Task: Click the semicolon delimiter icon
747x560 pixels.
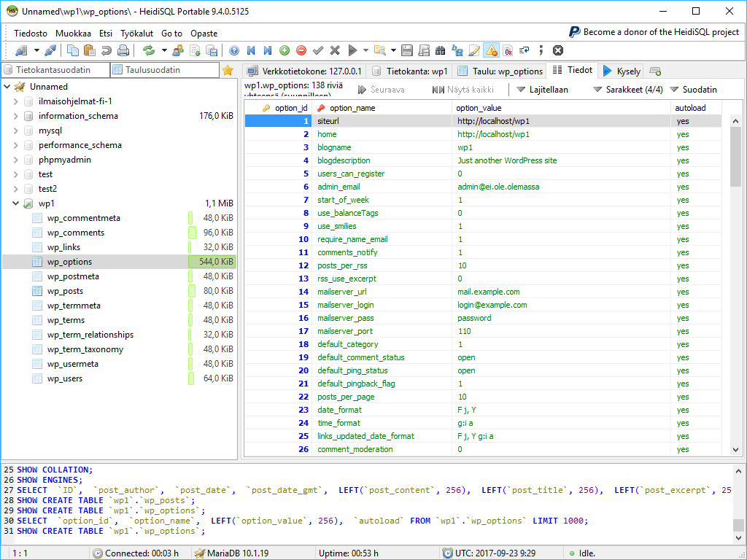Action: [541, 50]
